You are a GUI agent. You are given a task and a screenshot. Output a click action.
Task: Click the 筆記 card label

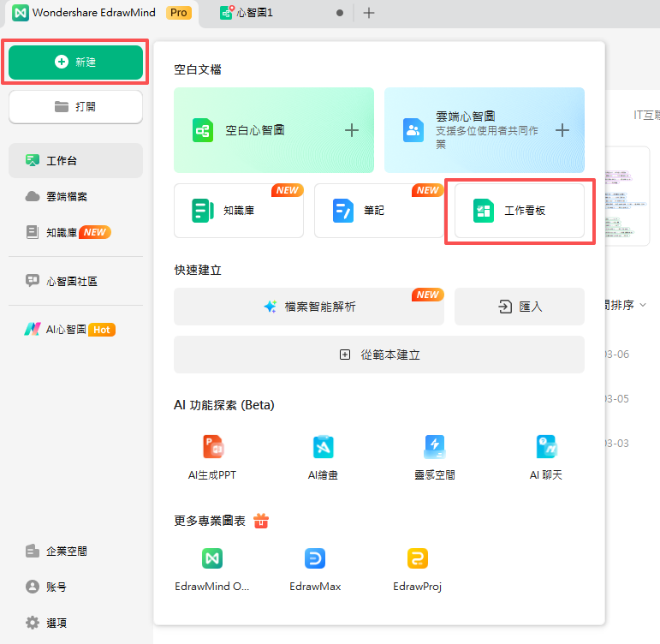click(374, 211)
